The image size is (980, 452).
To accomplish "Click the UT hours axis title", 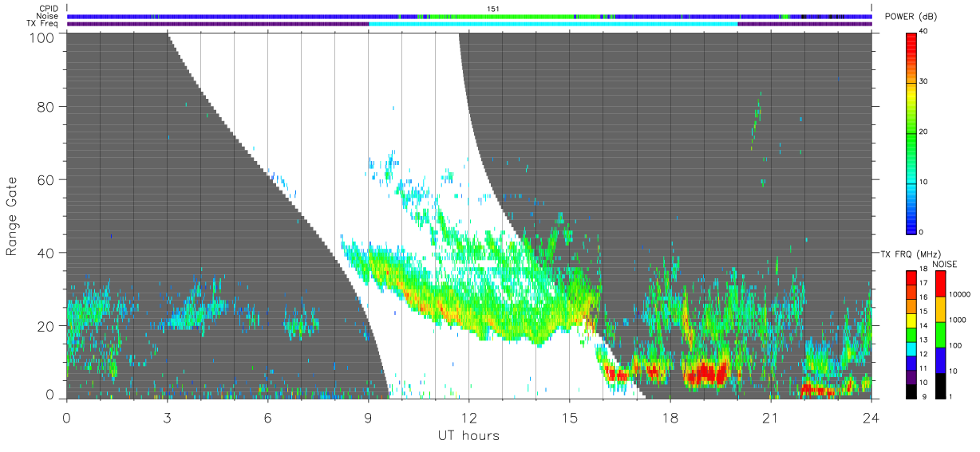I will (468, 435).
